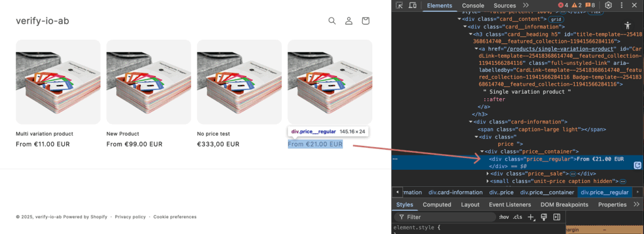Viewport: 644px width, 234px height.
Task: Switch to the Computed tab
Action: (437, 204)
